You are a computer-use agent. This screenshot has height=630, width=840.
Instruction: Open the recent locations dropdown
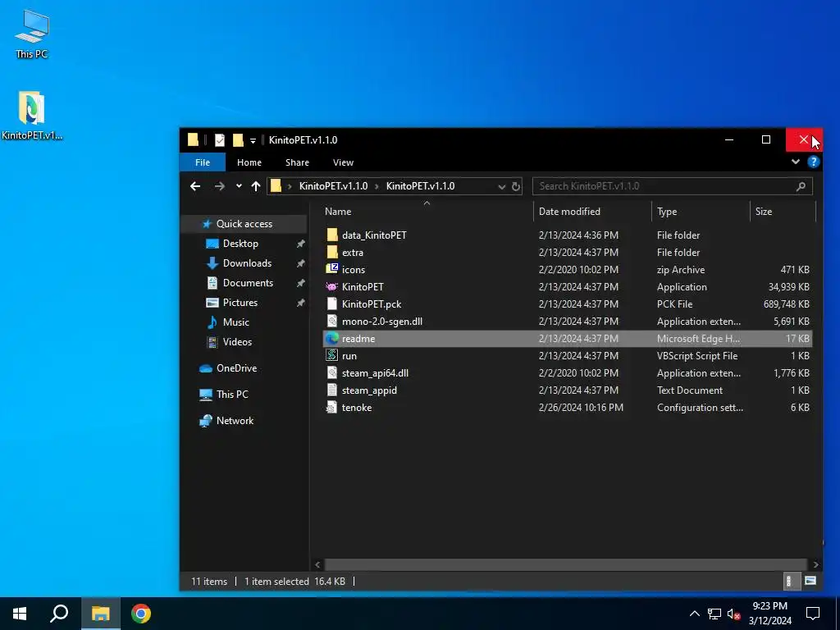point(239,186)
